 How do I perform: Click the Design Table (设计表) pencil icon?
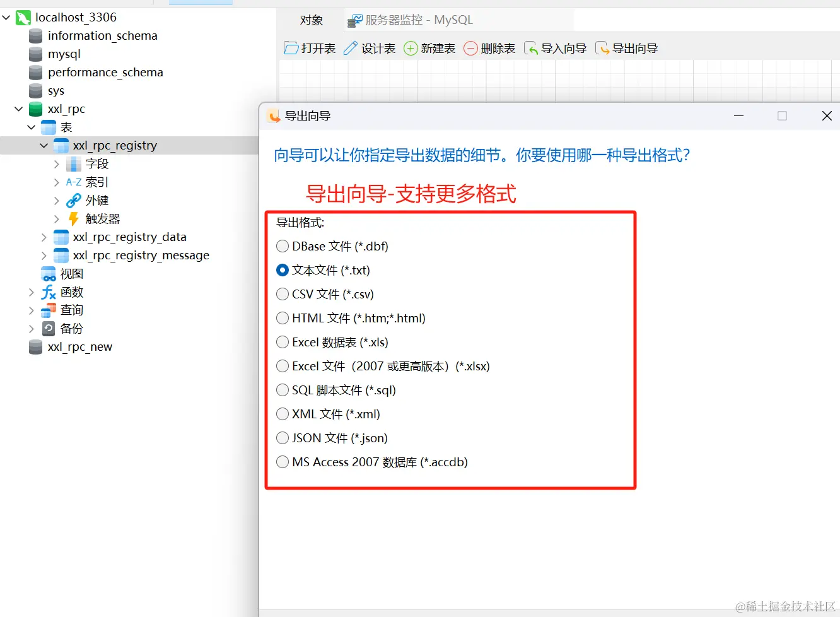[351, 49]
